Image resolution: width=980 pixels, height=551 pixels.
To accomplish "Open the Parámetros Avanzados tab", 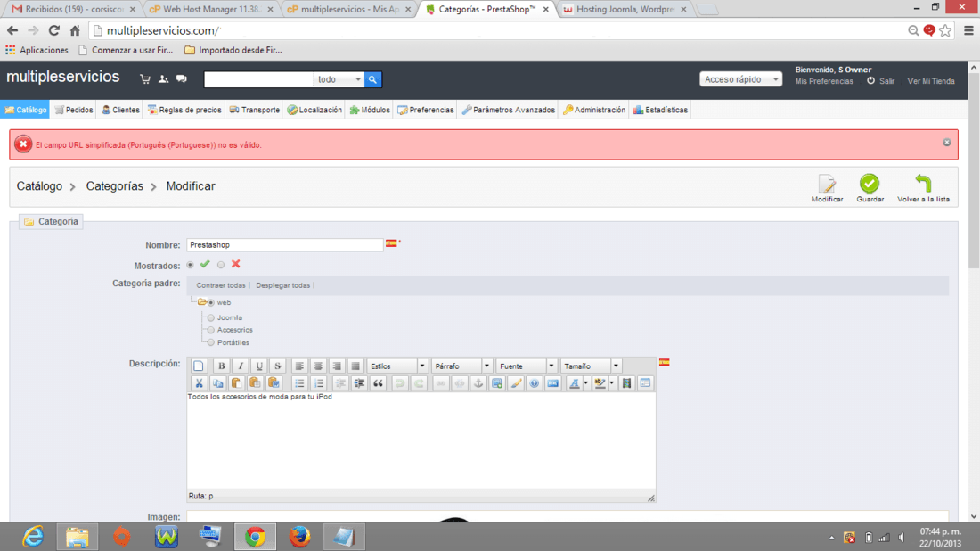I will coord(508,110).
